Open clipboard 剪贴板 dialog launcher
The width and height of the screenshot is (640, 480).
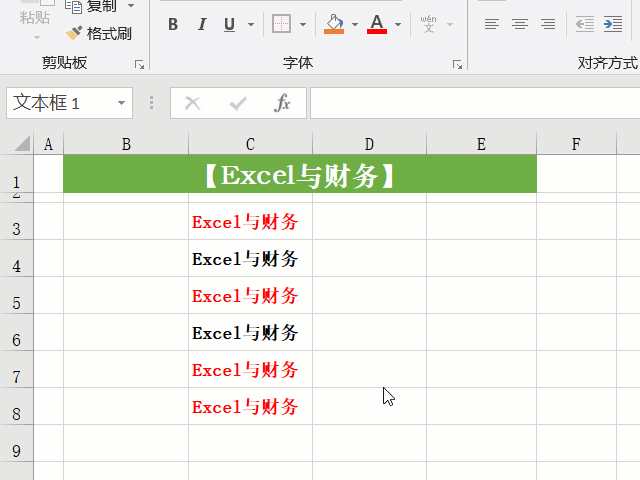click(139, 64)
